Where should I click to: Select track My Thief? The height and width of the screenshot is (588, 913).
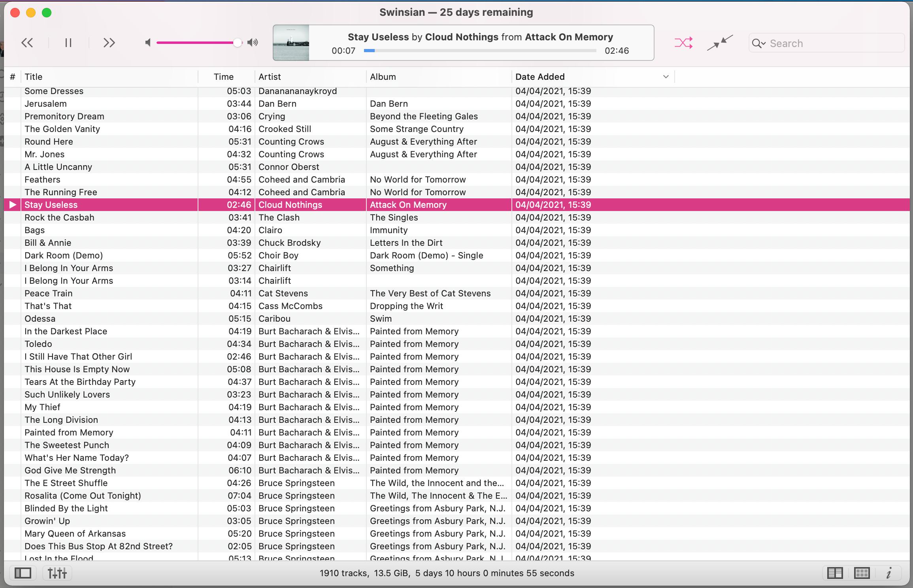tap(457, 407)
